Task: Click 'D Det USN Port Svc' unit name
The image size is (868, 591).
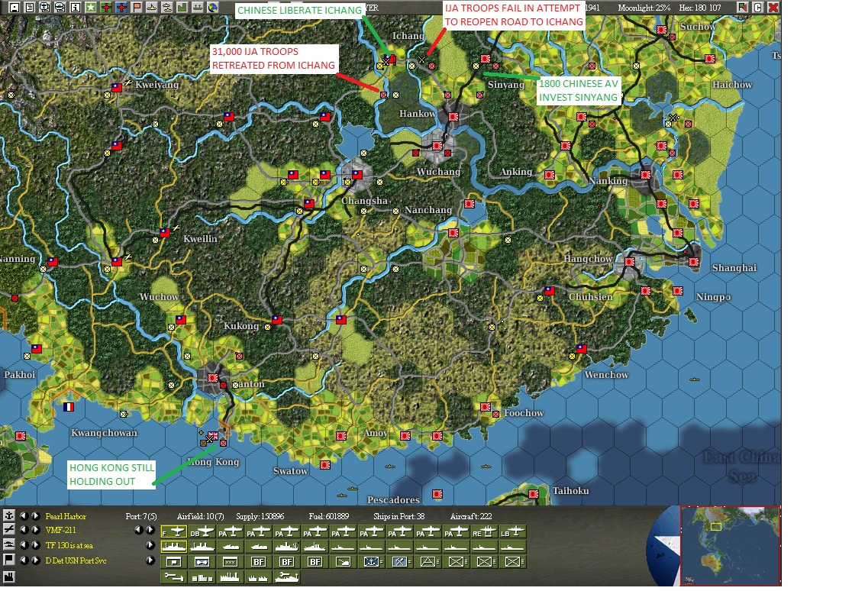Action: (x=76, y=560)
